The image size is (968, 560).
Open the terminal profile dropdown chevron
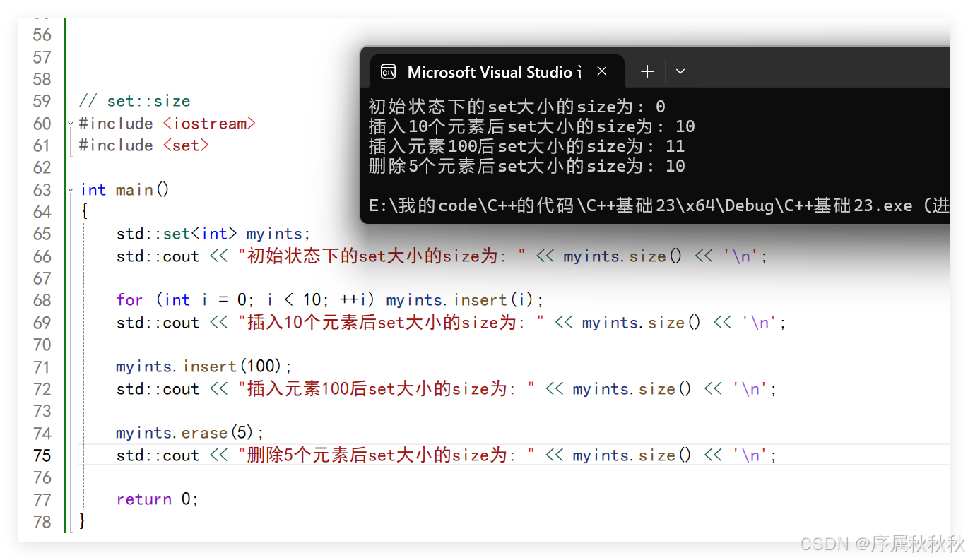click(x=680, y=71)
